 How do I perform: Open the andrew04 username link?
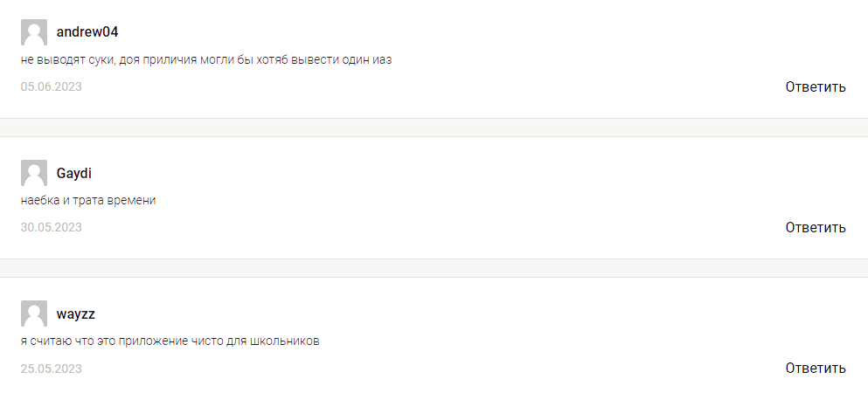pyautogui.click(x=87, y=32)
